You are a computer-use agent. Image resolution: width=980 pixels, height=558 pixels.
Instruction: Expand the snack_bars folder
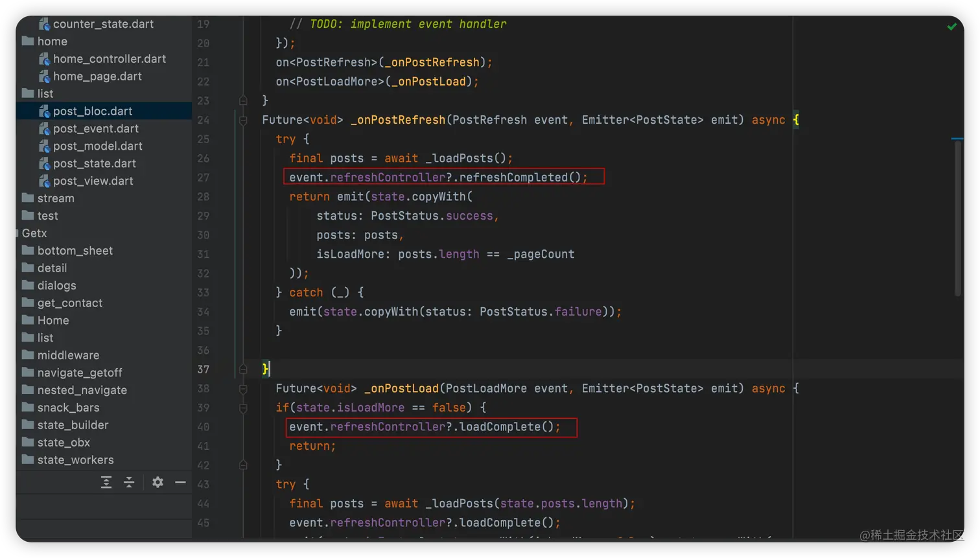61,408
